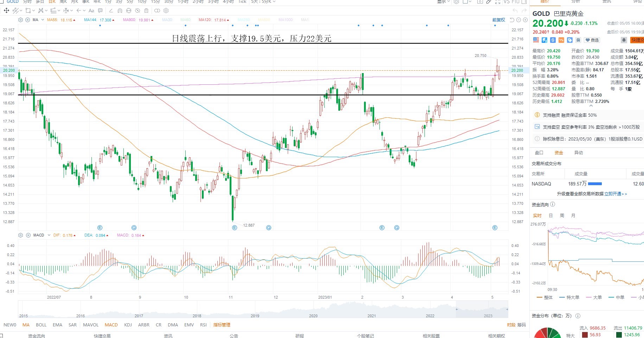Open MACD indicator settings gear
This screenshot has width=644, height=338.
[20, 235]
